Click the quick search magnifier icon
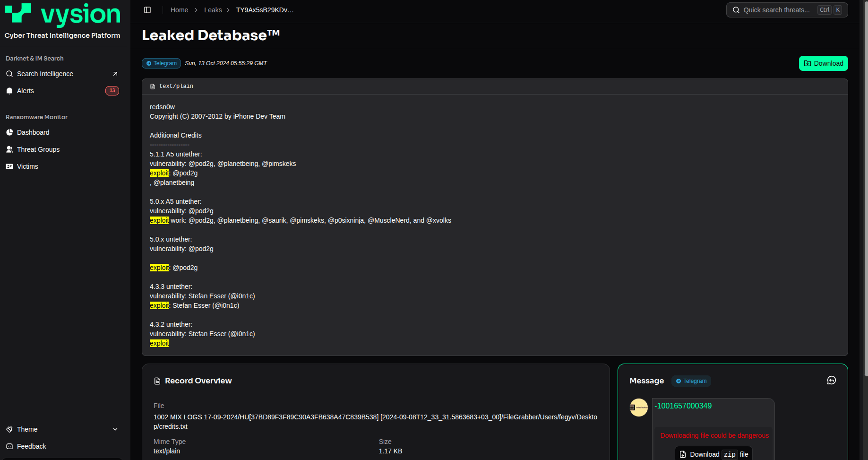 736,10
